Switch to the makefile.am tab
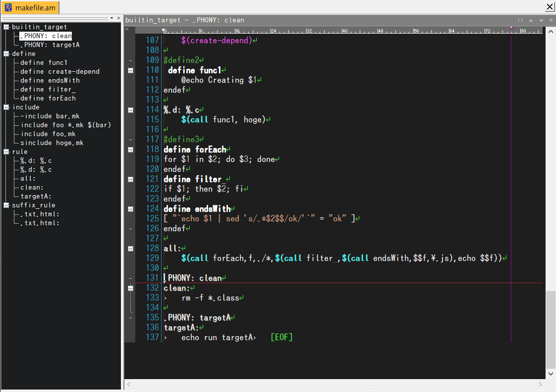 [x=30, y=7]
